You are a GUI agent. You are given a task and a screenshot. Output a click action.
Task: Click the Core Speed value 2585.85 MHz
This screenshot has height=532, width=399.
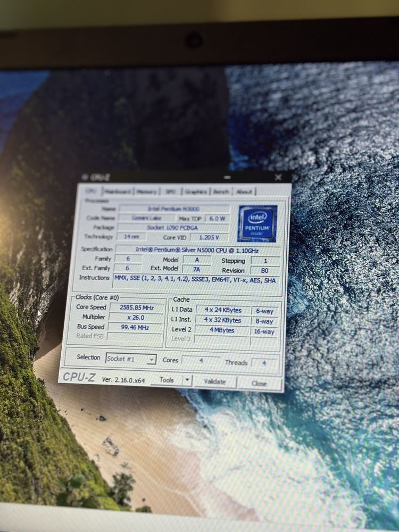pos(136,307)
